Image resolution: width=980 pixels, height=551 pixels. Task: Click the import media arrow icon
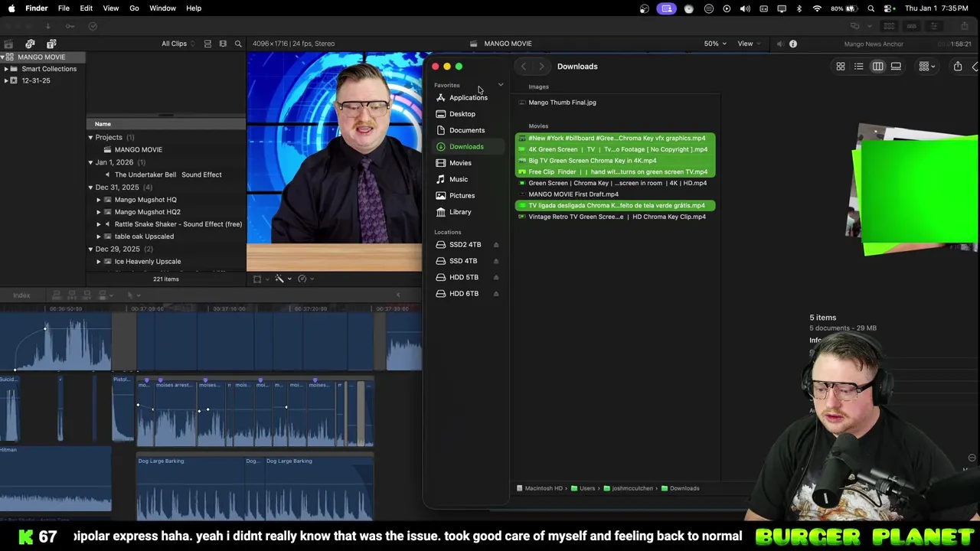47,26
